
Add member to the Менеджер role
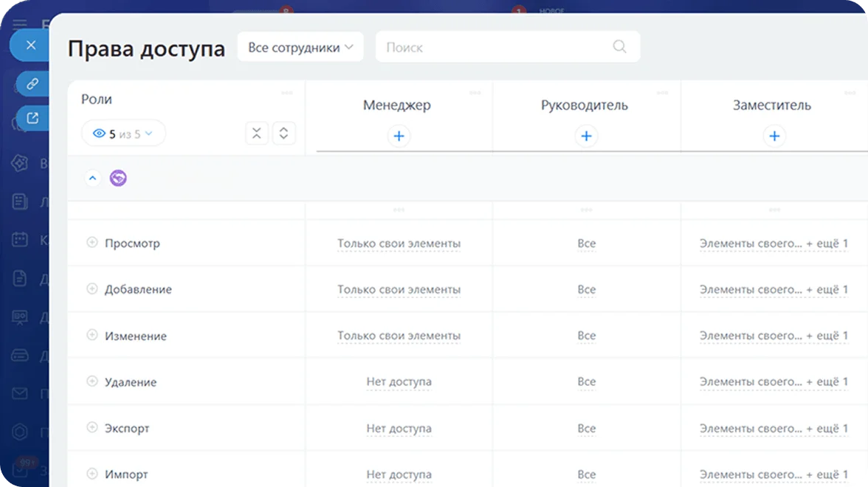pyautogui.click(x=399, y=136)
